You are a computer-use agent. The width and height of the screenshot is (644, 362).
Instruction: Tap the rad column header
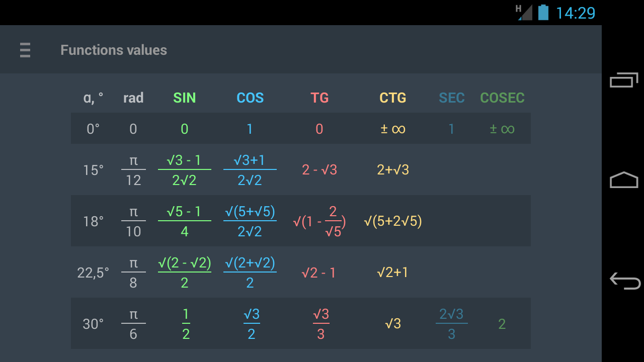[133, 98]
